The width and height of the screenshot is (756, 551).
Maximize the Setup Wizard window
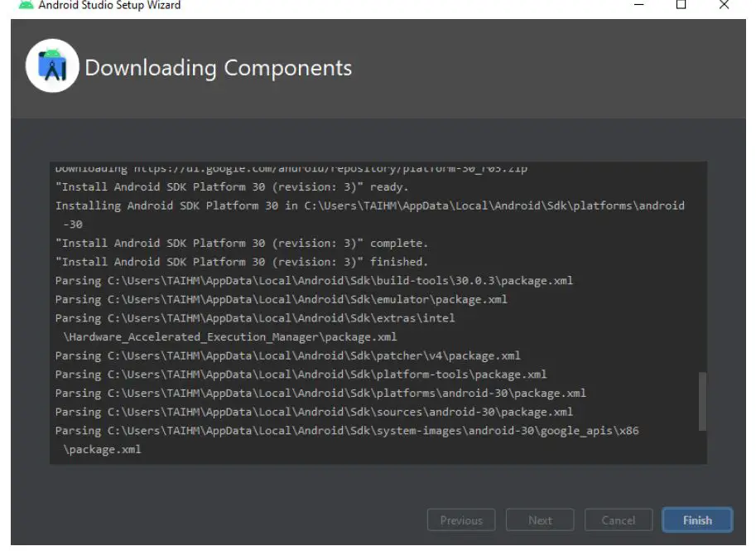(x=681, y=6)
